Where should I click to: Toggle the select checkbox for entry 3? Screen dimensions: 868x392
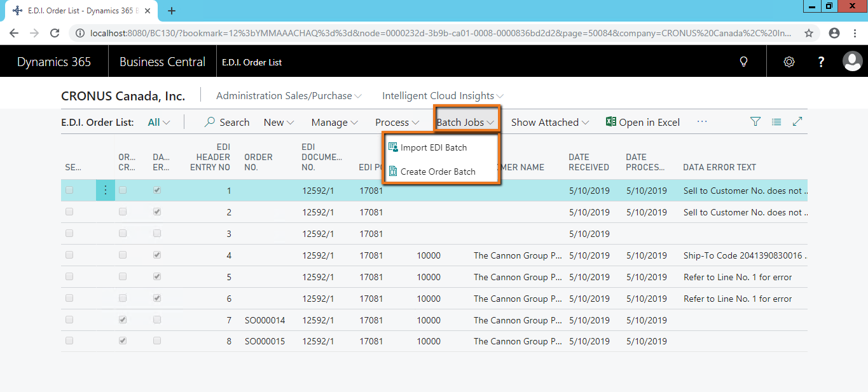pyautogui.click(x=69, y=234)
